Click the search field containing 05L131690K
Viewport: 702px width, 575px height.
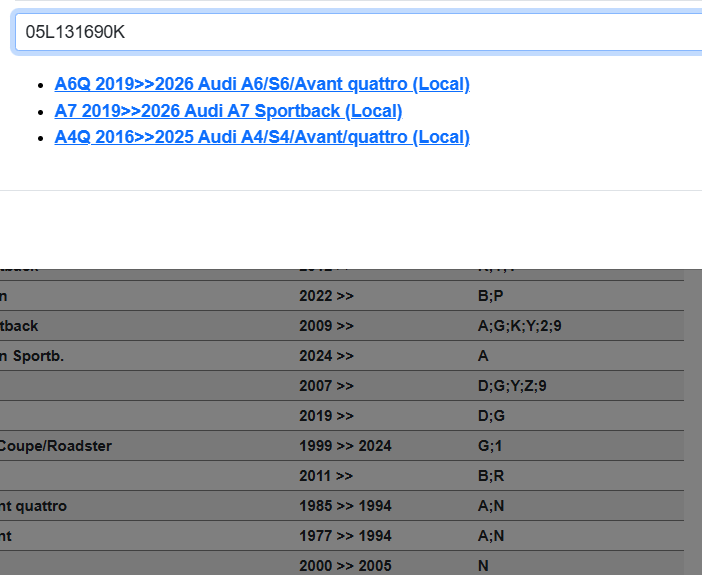tap(360, 32)
